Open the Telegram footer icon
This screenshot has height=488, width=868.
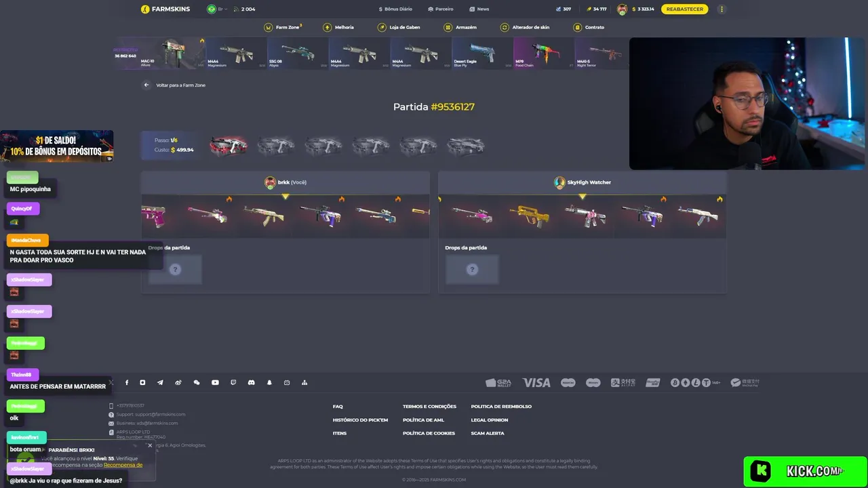(160, 382)
